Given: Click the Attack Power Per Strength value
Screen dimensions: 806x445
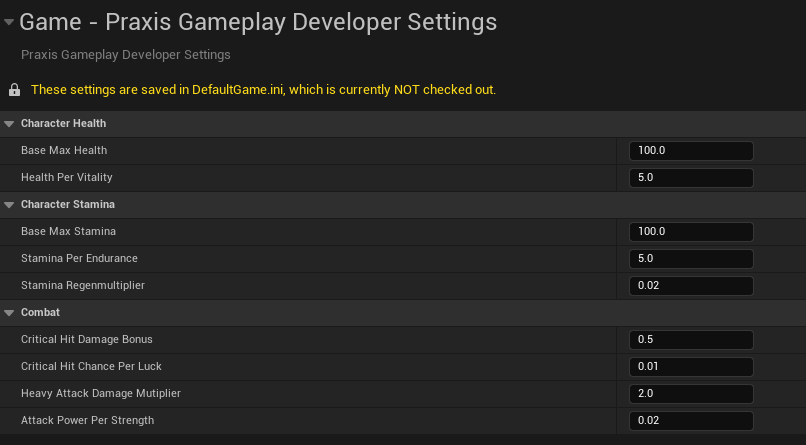Looking at the screenshot, I should point(691,420).
